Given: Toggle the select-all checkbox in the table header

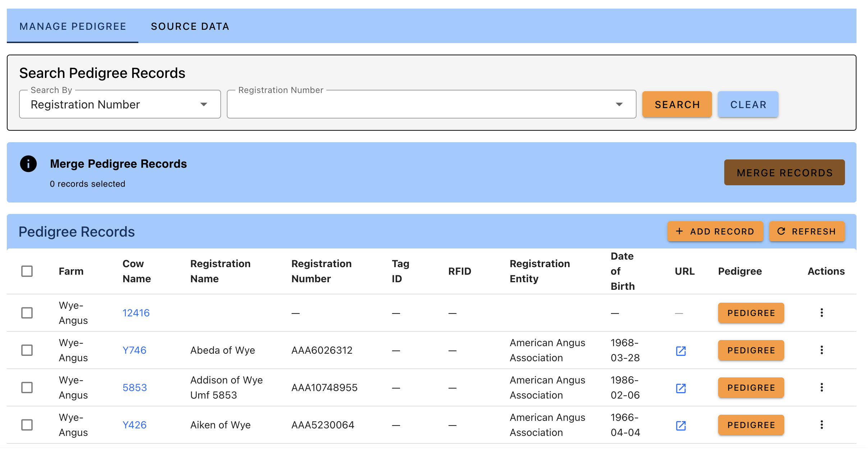Looking at the screenshot, I should pos(27,271).
